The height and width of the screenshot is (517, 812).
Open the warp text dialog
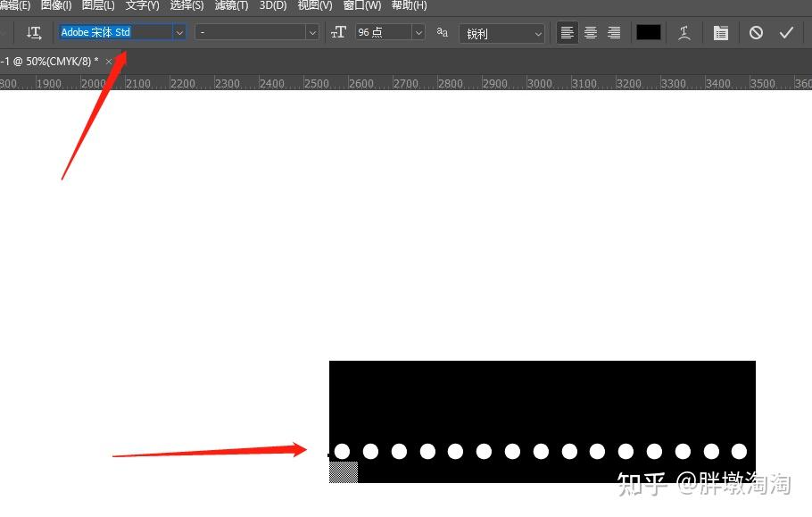pyautogui.click(x=684, y=33)
